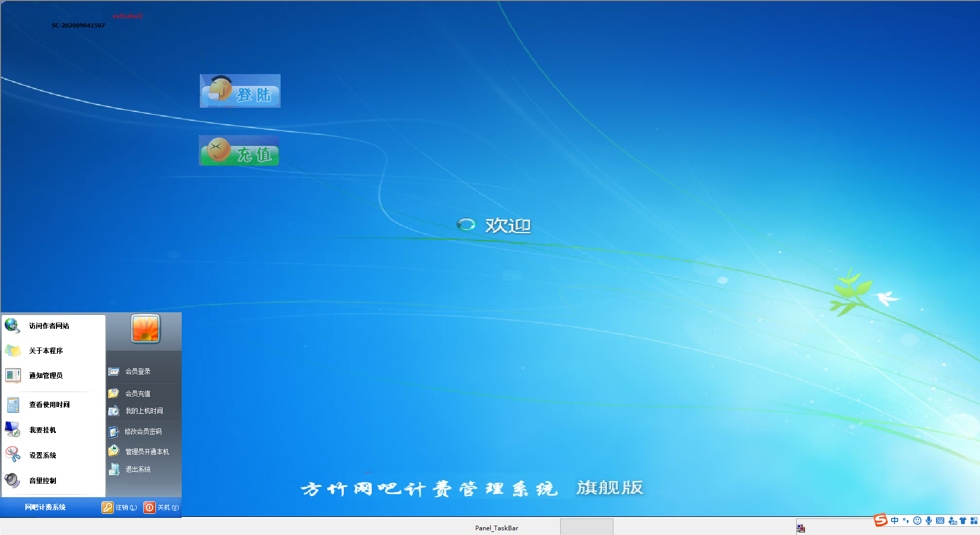This screenshot has height=535, width=980.
Task: Open 查看使用时间 via the calculator icon
Action: coord(12,405)
